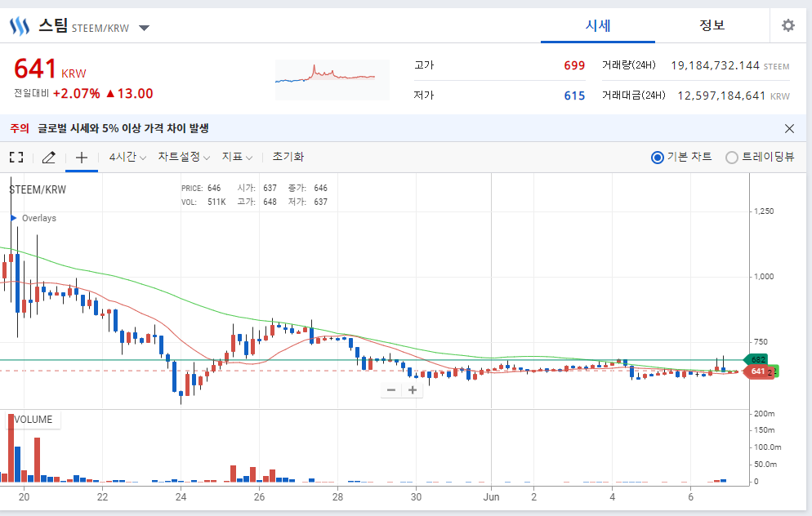Click the 스팀 coin name heading
This screenshot has width=812, height=516.
click(x=53, y=25)
